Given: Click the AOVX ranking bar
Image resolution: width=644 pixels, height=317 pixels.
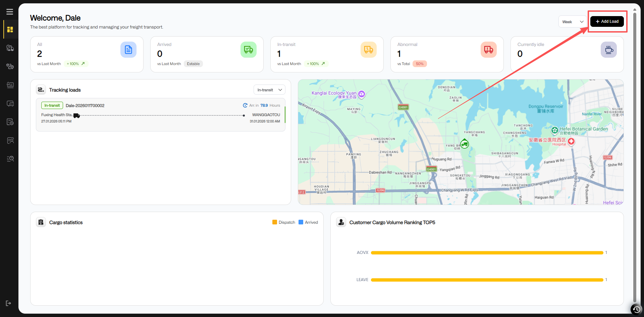Looking at the screenshot, I should [x=487, y=253].
